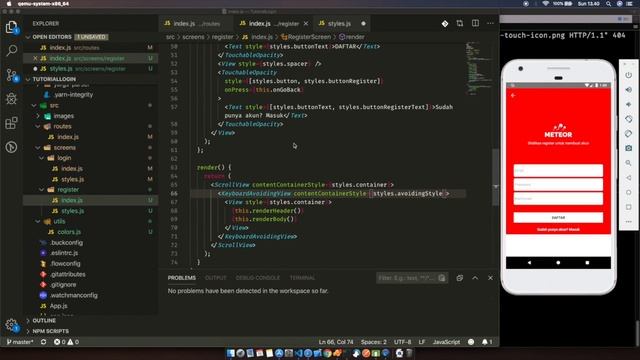
Task: Click JavaScript language mode in status bar
Action: (x=446, y=342)
